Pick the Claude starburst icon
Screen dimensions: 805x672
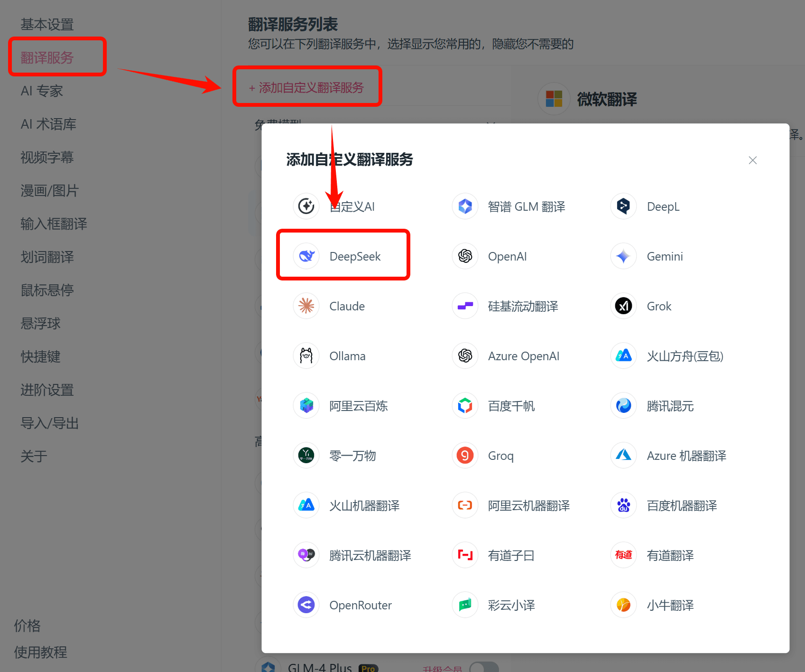[306, 306]
